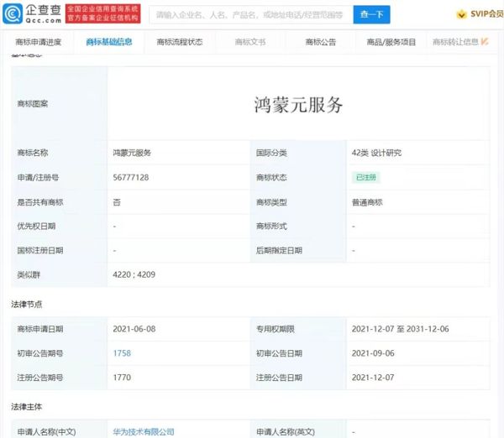Switch to 商标基础信息 tab
The width and height of the screenshot is (504, 438).
click(109, 42)
